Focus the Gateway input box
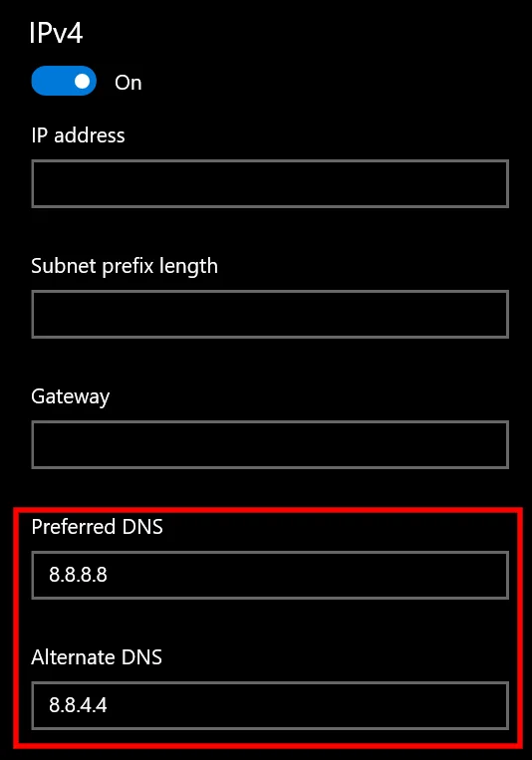Screen dimensions: 532x760 (x=270, y=444)
